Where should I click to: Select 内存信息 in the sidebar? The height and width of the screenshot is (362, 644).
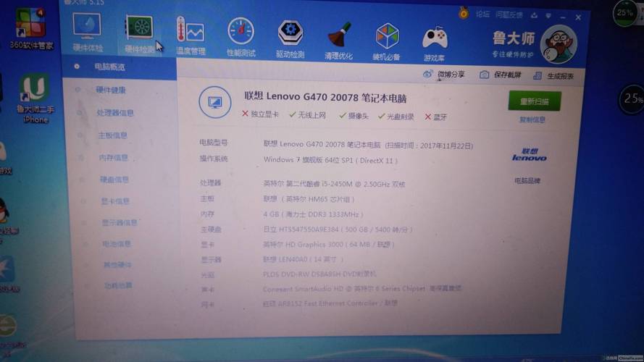114,158
